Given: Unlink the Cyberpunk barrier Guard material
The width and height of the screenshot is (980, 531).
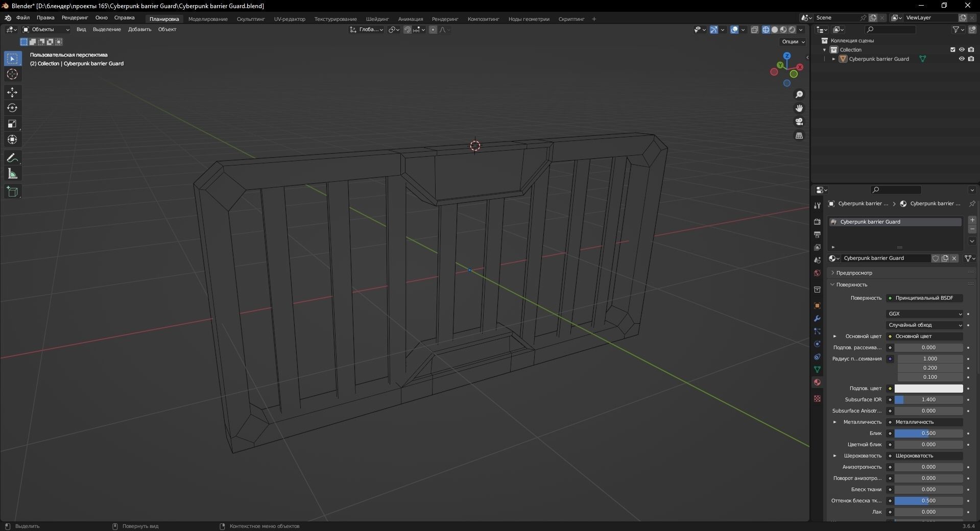Looking at the screenshot, I should pos(954,258).
